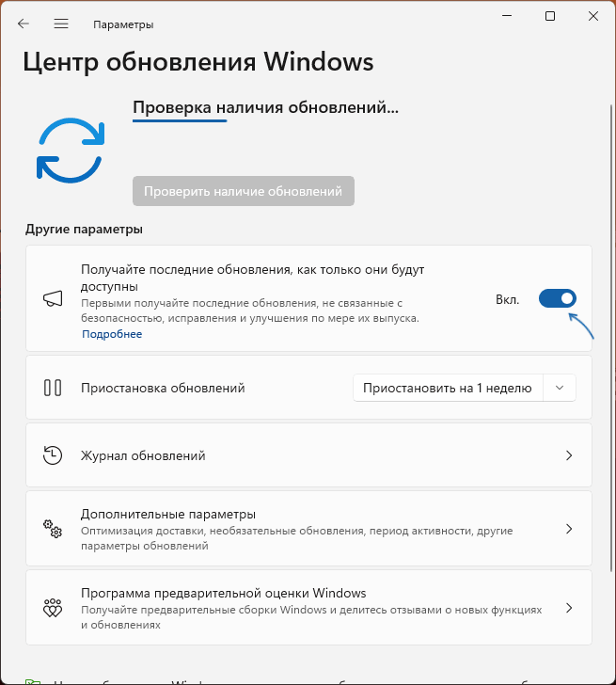
Task: Click the Проверка наличия обновлений status text
Action: (x=265, y=107)
